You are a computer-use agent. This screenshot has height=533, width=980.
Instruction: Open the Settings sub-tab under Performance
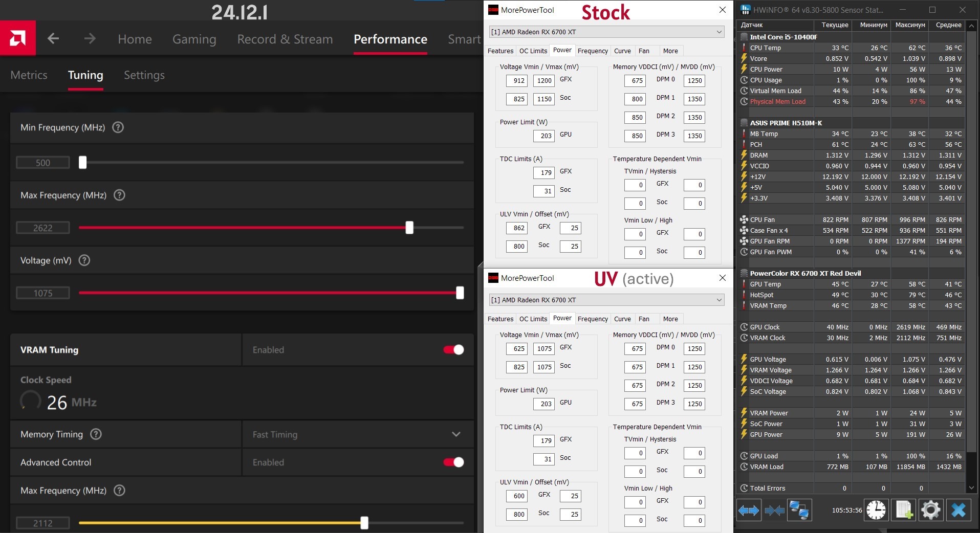click(x=144, y=75)
